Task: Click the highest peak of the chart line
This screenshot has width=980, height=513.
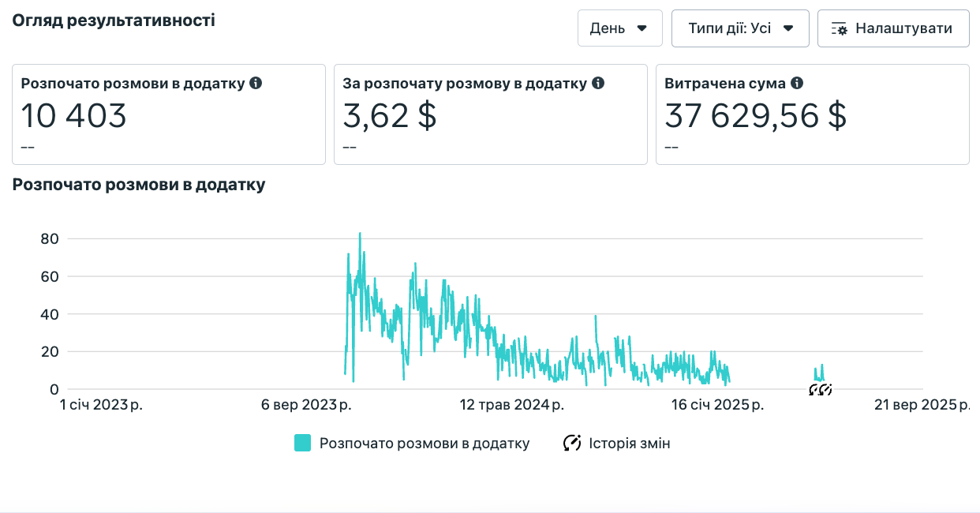Action: (360, 234)
